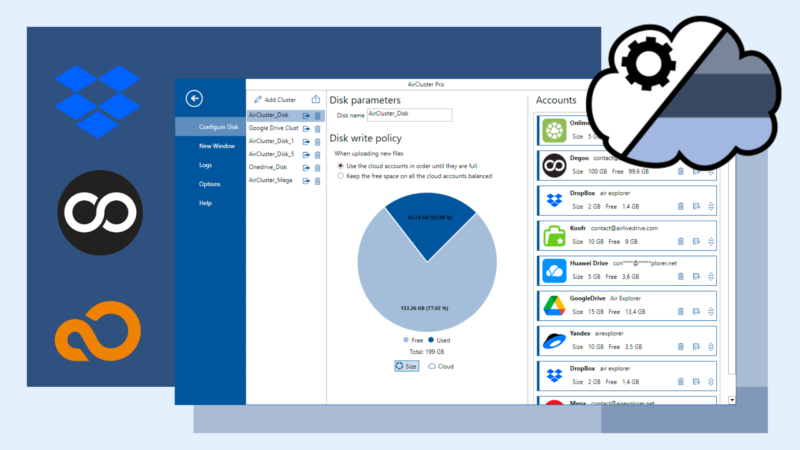This screenshot has width=800, height=450.
Task: Open Onedrive_Disk with its arrow icon
Action: (306, 168)
